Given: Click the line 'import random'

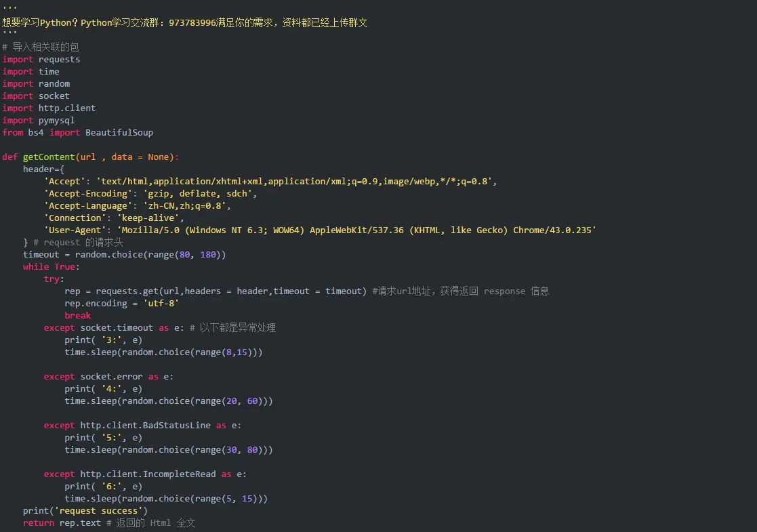Looking at the screenshot, I should (36, 83).
